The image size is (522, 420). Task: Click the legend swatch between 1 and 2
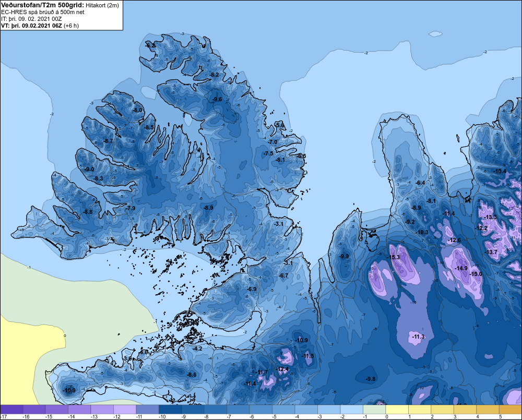(420, 410)
